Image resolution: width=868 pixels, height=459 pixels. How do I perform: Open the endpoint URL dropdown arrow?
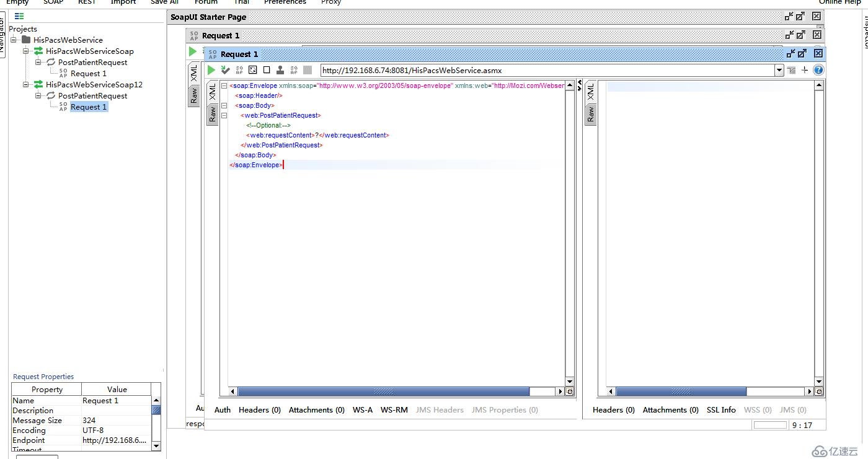click(x=779, y=71)
